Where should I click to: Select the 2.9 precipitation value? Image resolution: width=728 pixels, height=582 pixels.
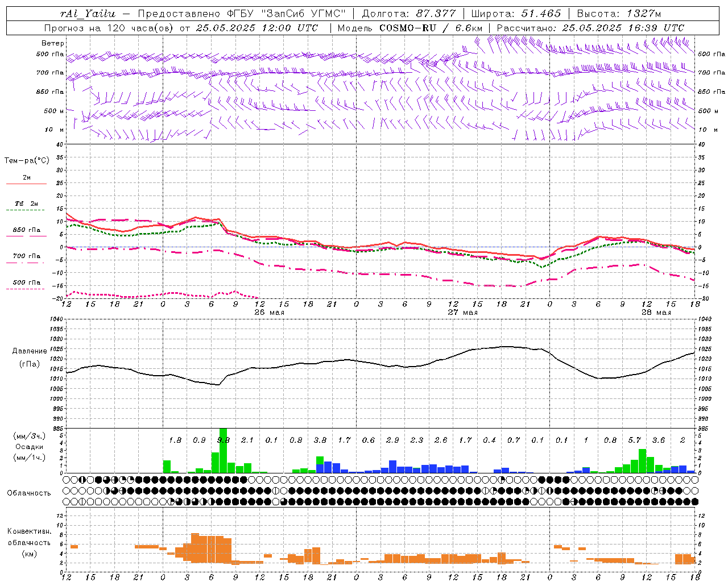[392, 440]
